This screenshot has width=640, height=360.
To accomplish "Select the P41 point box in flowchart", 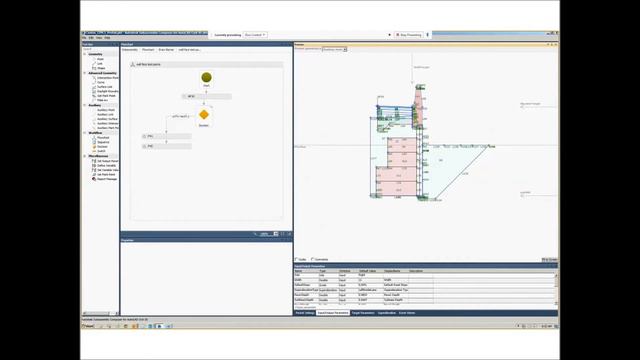I will click(x=167, y=136).
